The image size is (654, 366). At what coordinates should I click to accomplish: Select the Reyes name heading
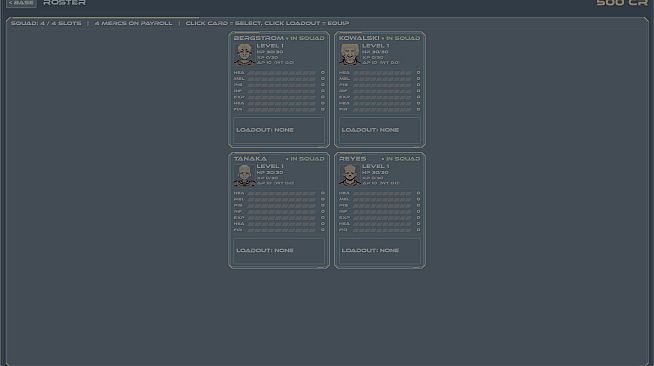(x=352, y=159)
